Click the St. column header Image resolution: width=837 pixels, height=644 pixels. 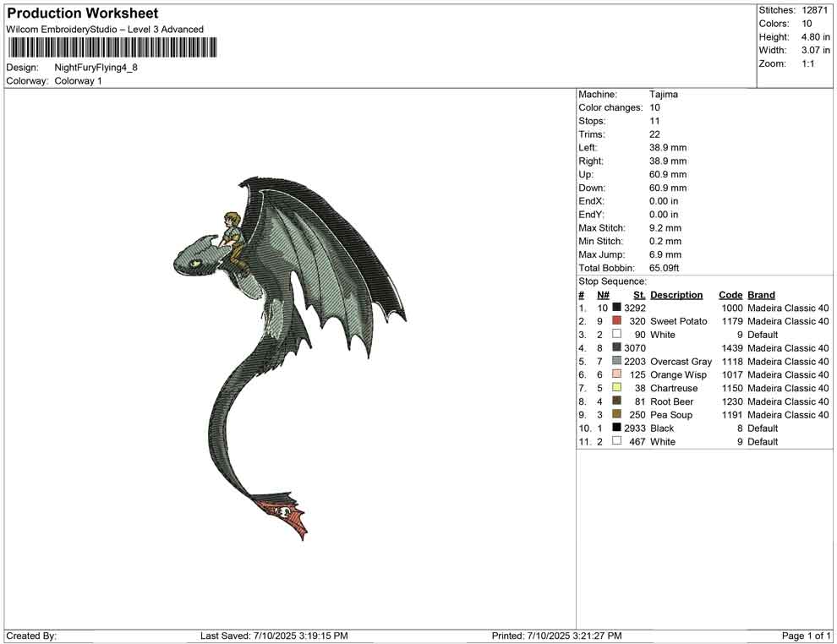click(x=639, y=295)
